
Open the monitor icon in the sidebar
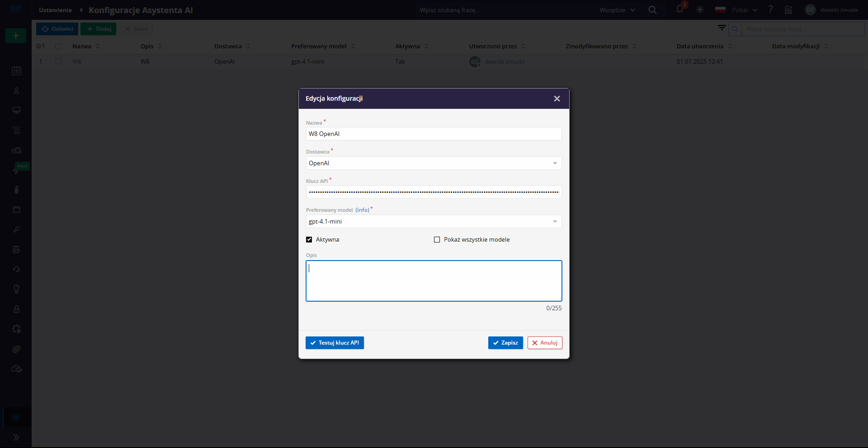point(16,110)
